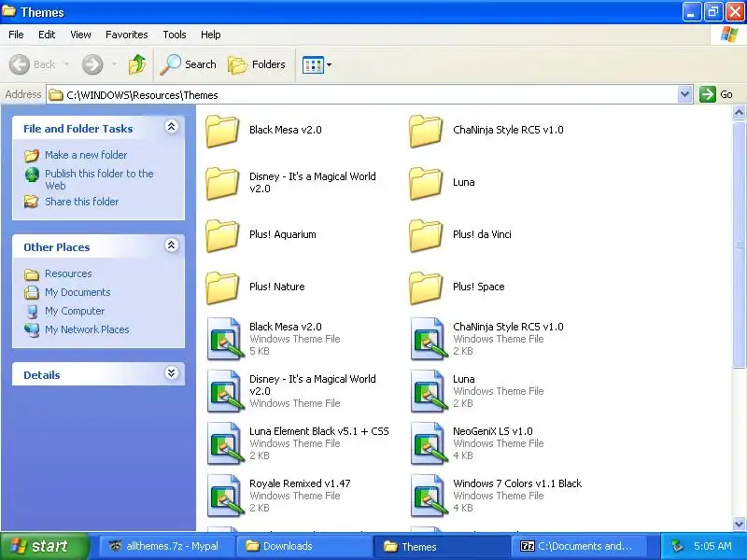Click the Forward navigation arrow

[92, 64]
